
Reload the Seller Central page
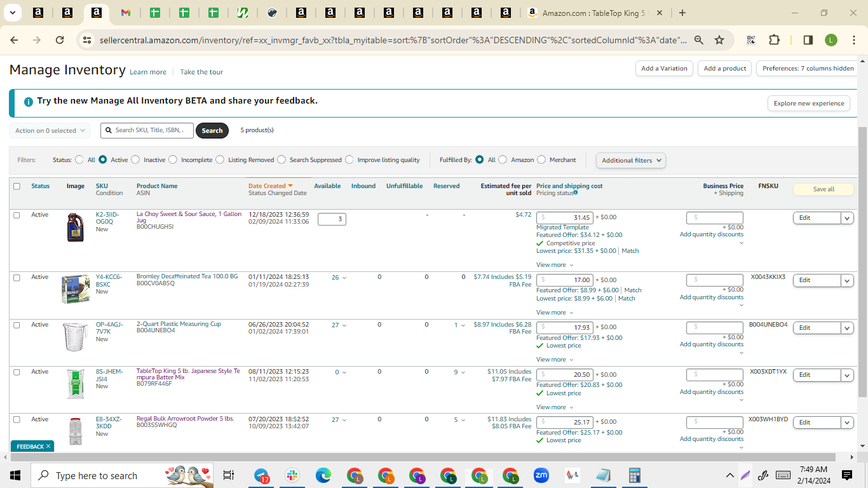point(60,40)
